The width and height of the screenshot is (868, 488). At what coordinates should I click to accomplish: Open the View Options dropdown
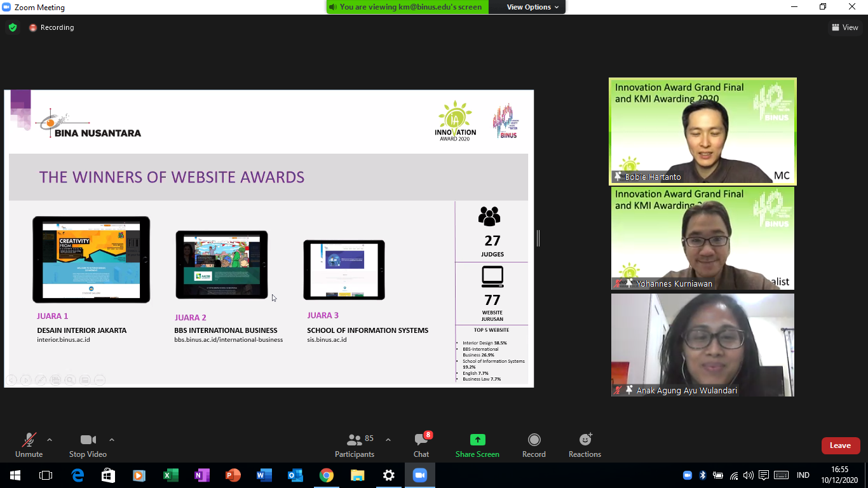click(533, 7)
